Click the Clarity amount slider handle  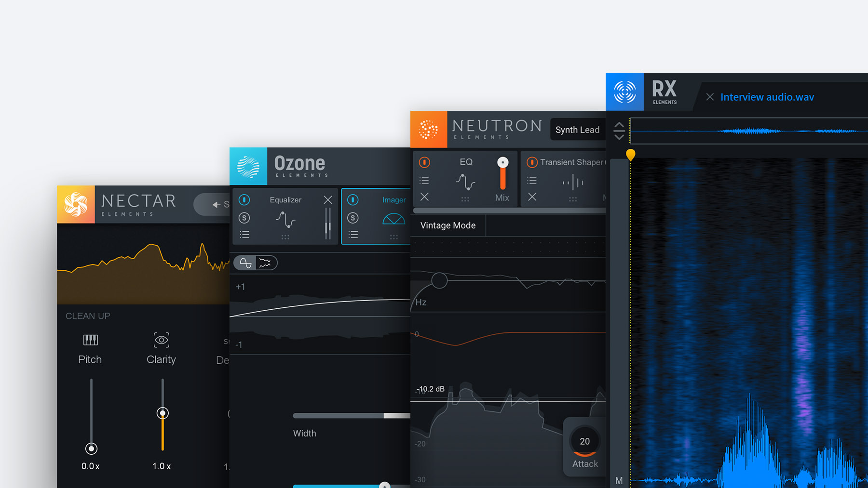(x=163, y=413)
